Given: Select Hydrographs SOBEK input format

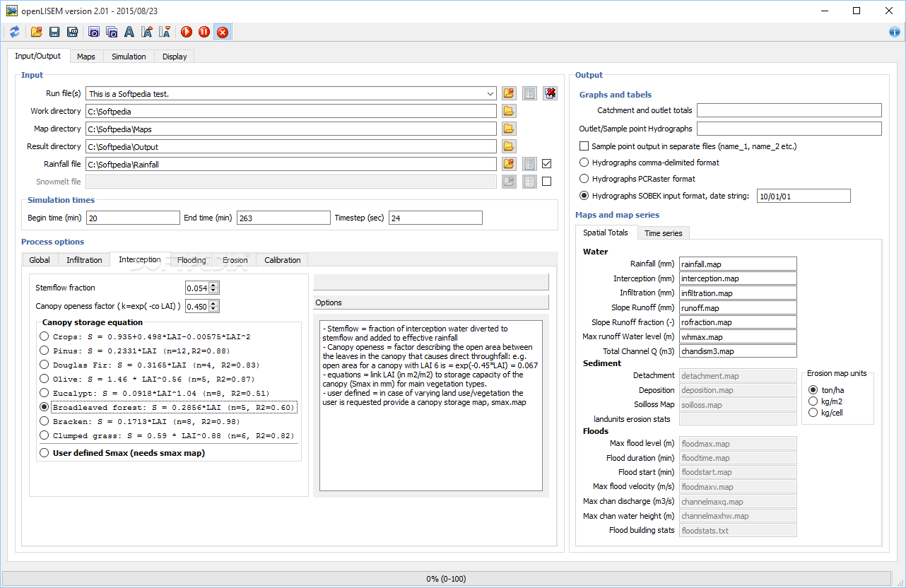Looking at the screenshot, I should (664, 196).
